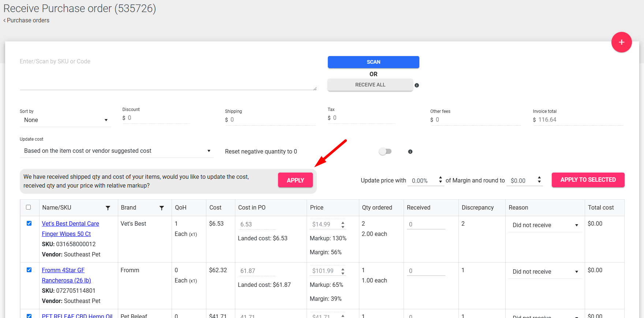Click APPLY TO SELECTED button
Image resolution: width=644 pixels, height=318 pixels.
point(588,180)
